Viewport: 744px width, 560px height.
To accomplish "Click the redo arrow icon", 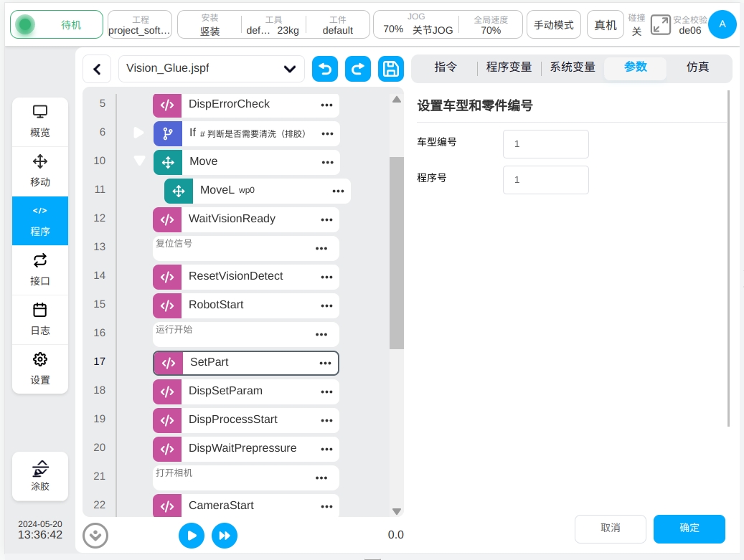I will point(358,69).
